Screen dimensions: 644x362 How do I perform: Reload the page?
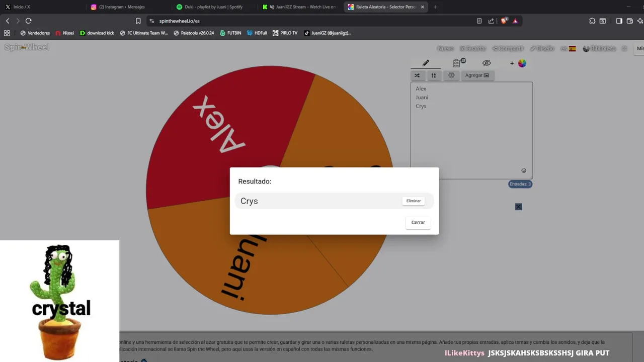coord(28,21)
